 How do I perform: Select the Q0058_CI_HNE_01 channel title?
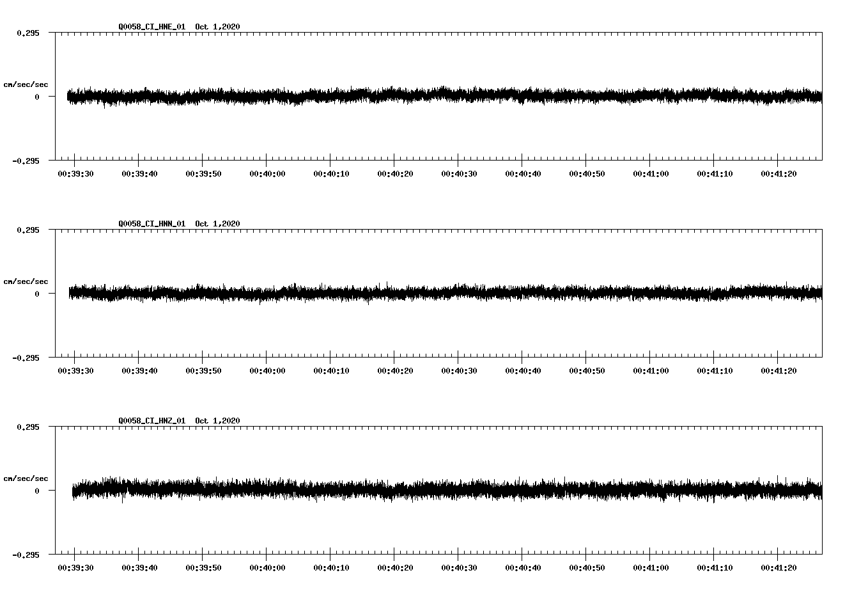pos(152,26)
